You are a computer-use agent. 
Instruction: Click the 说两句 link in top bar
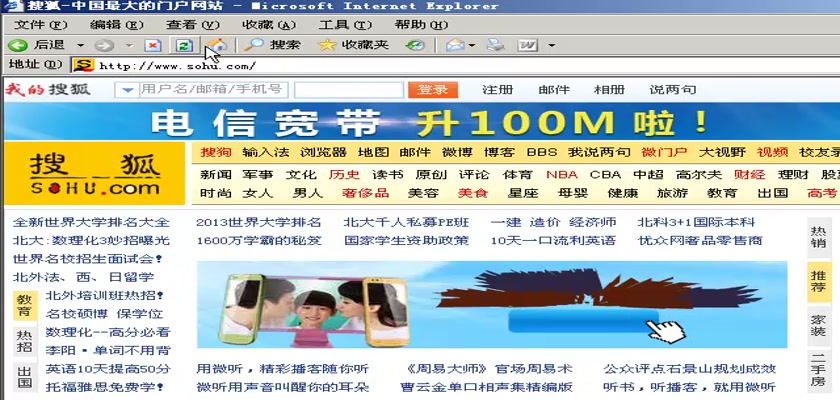click(x=673, y=89)
